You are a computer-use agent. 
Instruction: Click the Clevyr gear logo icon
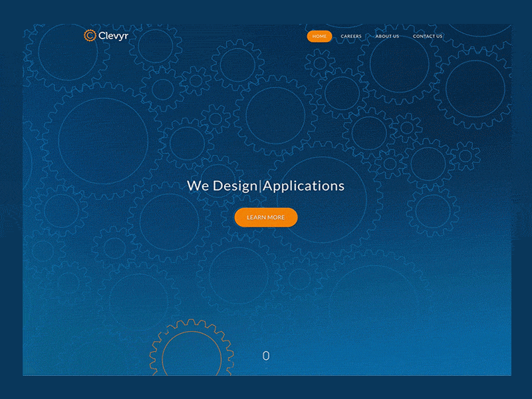[x=88, y=35]
